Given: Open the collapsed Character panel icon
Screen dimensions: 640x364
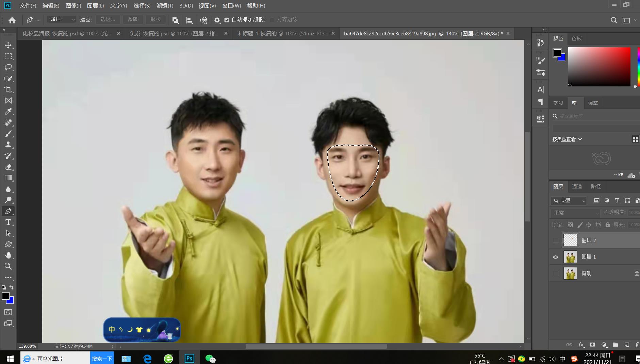Looking at the screenshot, I should 540,89.
